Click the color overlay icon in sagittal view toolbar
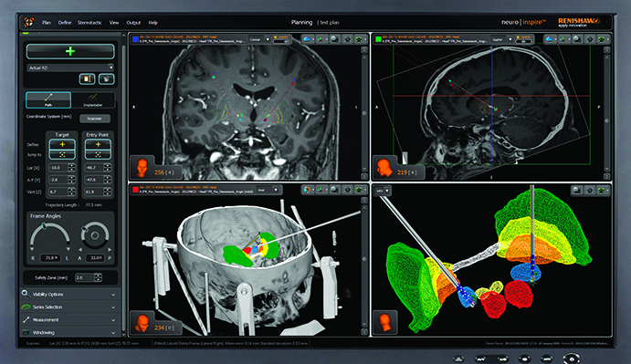Viewport: 631px width, 364px height. click(563, 39)
